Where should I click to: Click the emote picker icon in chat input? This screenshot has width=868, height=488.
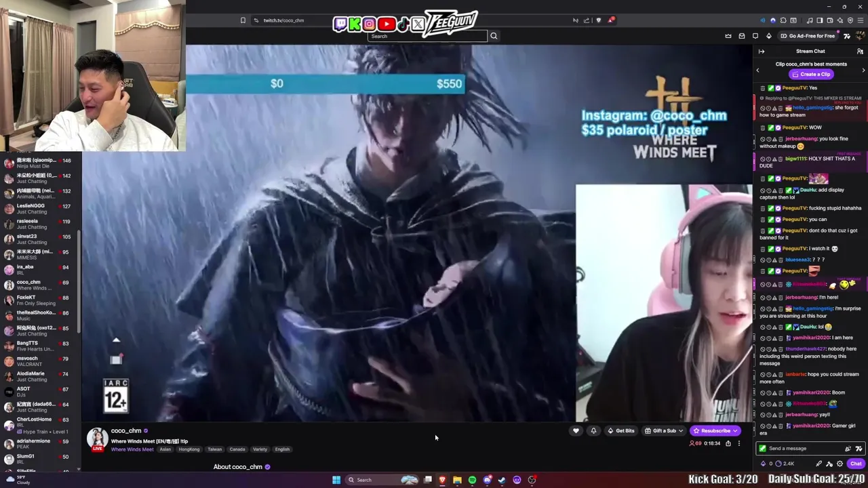pyautogui.click(x=859, y=449)
